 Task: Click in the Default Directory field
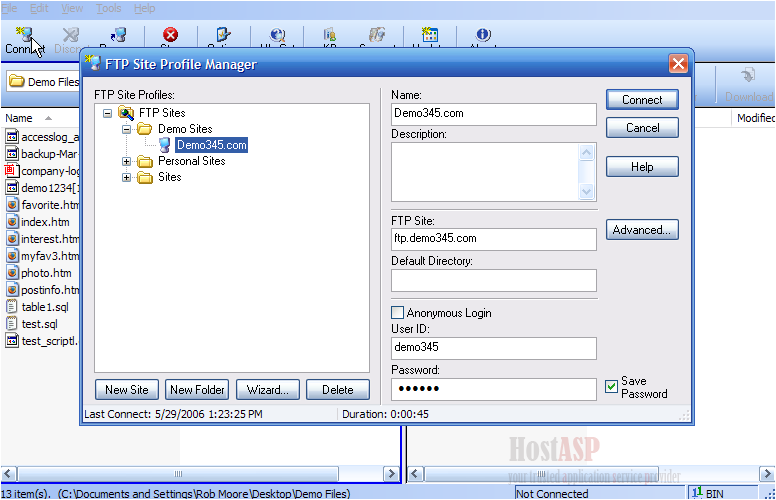(x=493, y=281)
